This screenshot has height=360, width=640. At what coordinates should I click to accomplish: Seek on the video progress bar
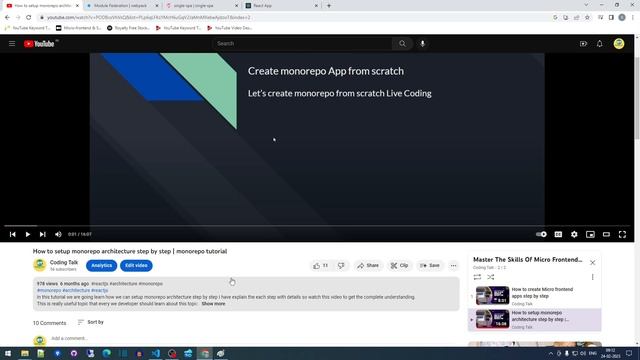pyautogui.click(x=317, y=225)
